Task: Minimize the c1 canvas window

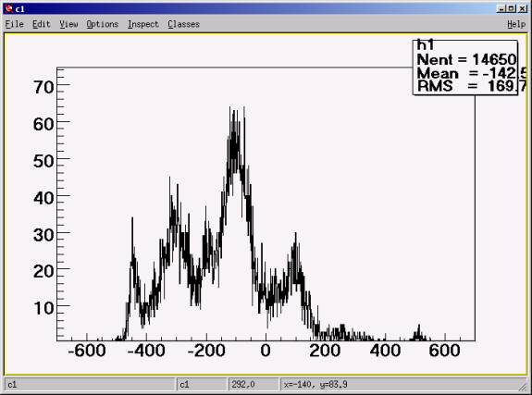Action: pyautogui.click(x=501, y=8)
